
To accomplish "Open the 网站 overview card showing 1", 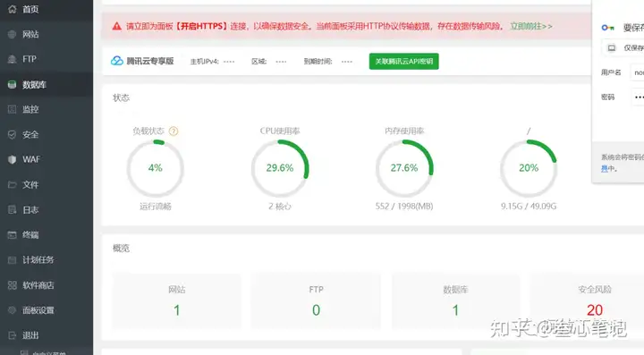I will tap(176, 301).
